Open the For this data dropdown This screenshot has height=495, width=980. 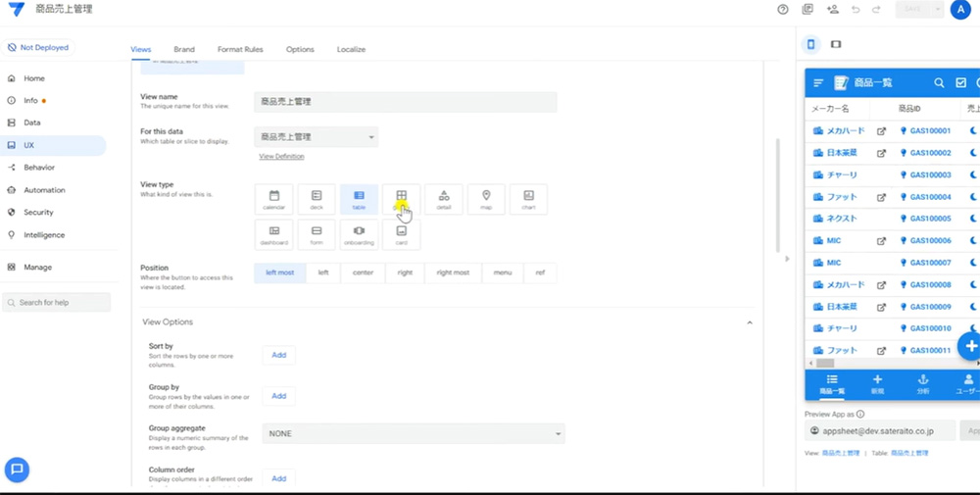(317, 137)
